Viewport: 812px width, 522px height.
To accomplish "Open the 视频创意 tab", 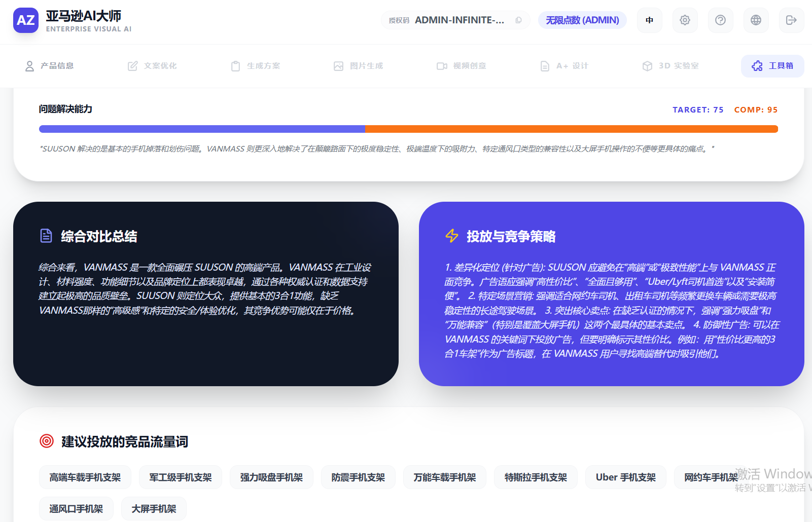I will coord(462,66).
